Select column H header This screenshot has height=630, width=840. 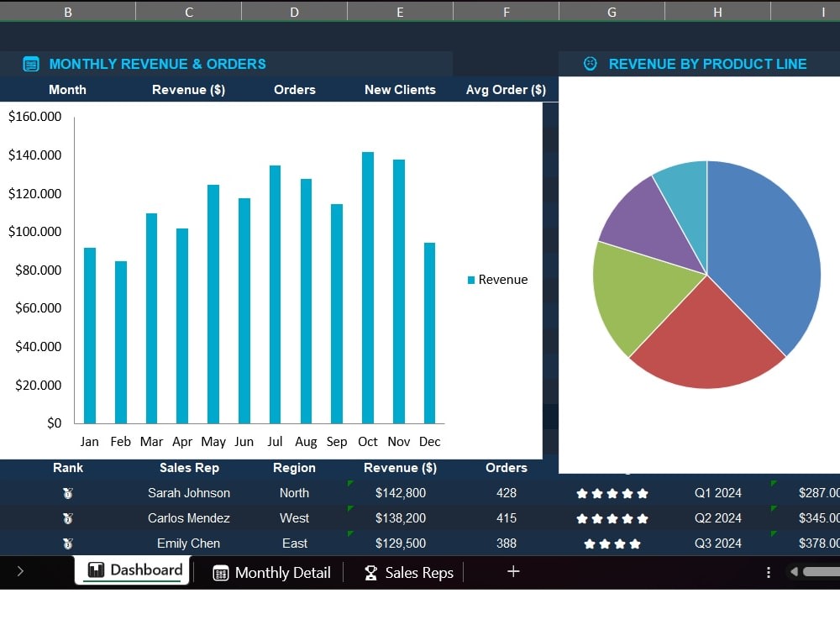[x=717, y=12]
